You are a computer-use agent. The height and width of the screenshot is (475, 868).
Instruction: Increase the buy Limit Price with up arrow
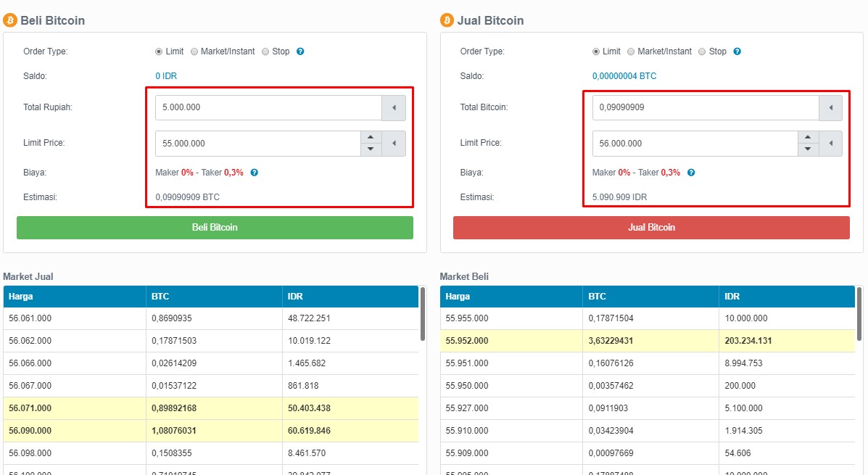(371, 137)
